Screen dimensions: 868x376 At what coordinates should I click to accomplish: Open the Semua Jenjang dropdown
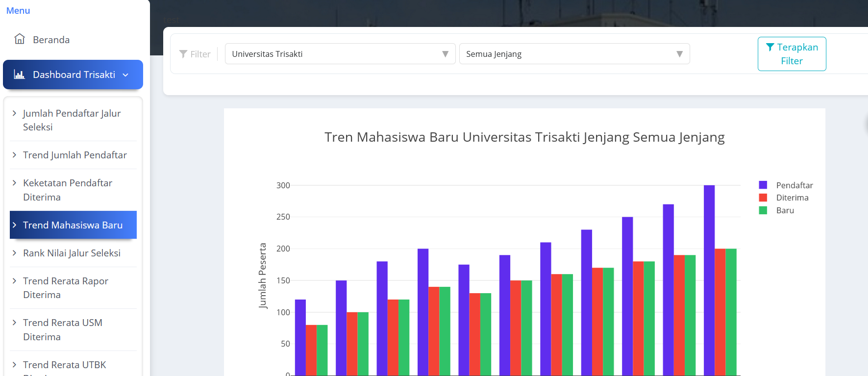(x=574, y=54)
